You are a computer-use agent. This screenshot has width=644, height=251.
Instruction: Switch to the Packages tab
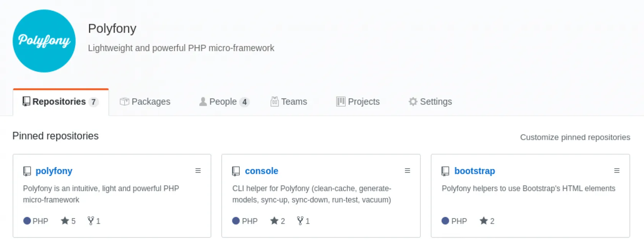(x=145, y=102)
